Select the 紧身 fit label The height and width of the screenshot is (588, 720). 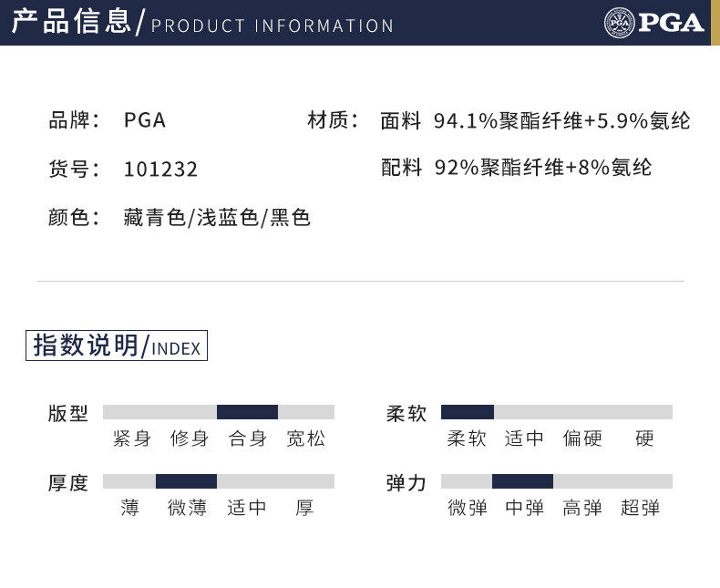[132, 438]
